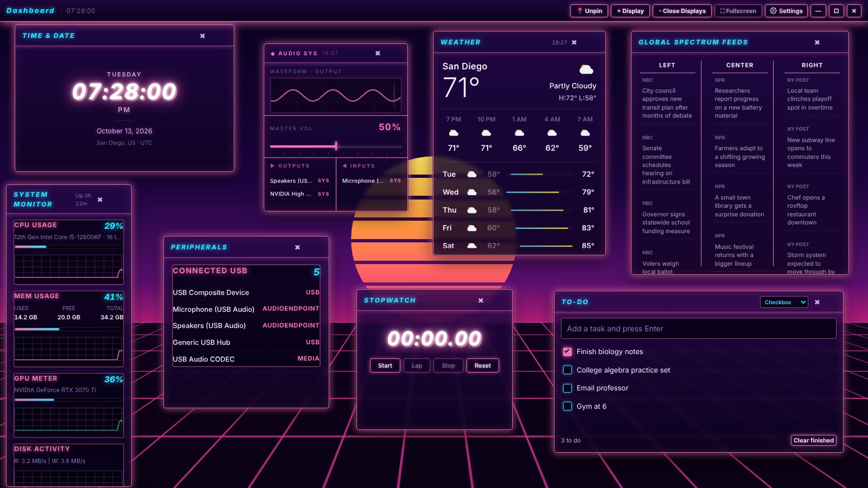Click the master volume slider

coord(336,146)
